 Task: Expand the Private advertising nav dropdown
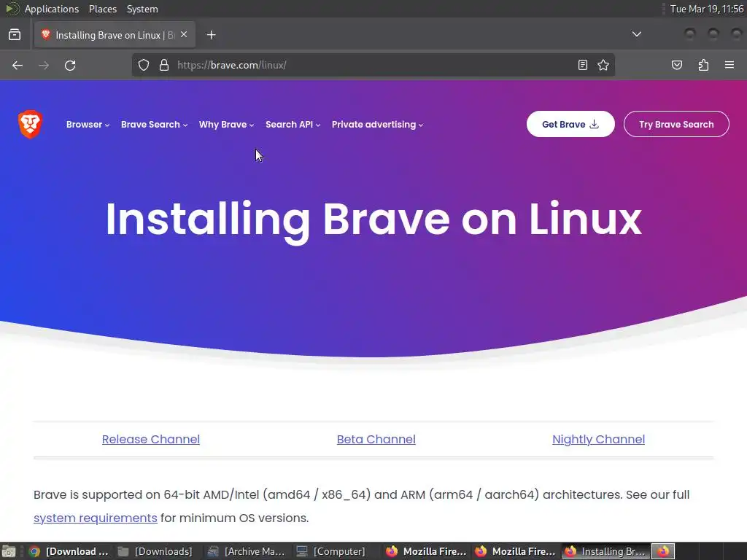pos(377,124)
